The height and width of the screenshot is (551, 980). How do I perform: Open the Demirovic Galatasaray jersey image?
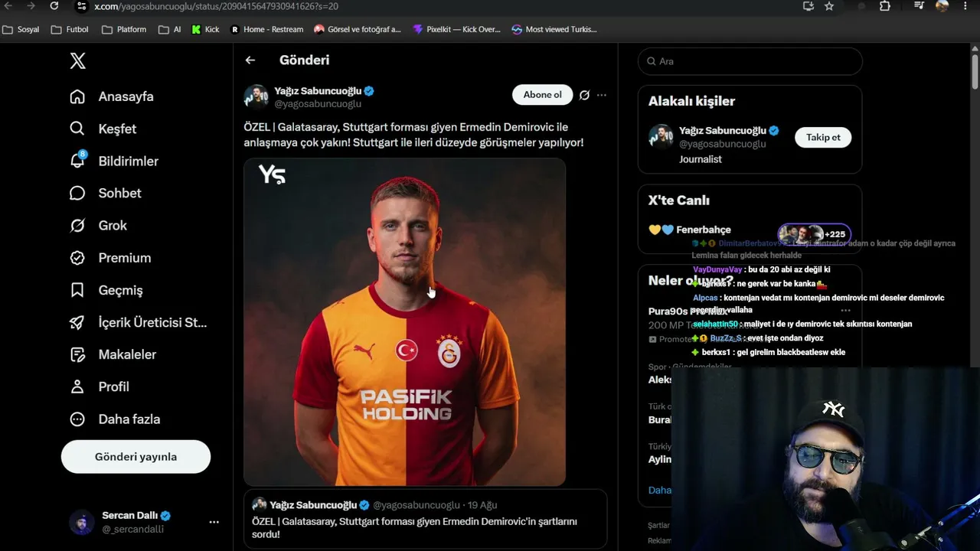(x=405, y=322)
